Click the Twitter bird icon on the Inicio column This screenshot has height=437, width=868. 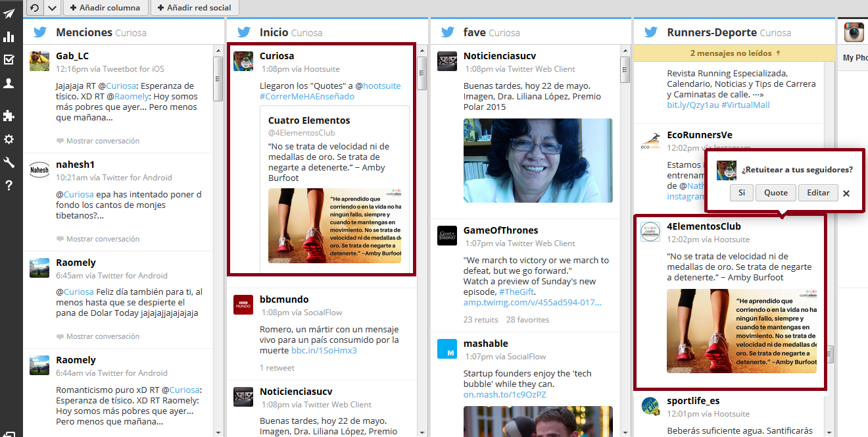pyautogui.click(x=244, y=31)
